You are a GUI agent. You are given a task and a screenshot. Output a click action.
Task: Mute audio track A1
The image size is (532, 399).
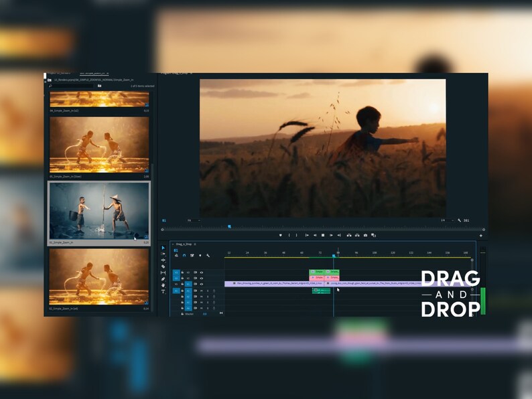(x=202, y=291)
